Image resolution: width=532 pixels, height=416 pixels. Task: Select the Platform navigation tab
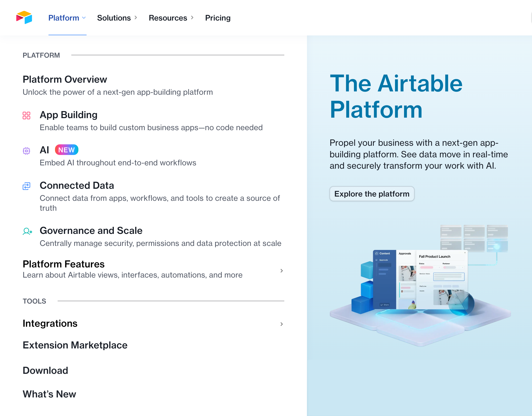[64, 18]
